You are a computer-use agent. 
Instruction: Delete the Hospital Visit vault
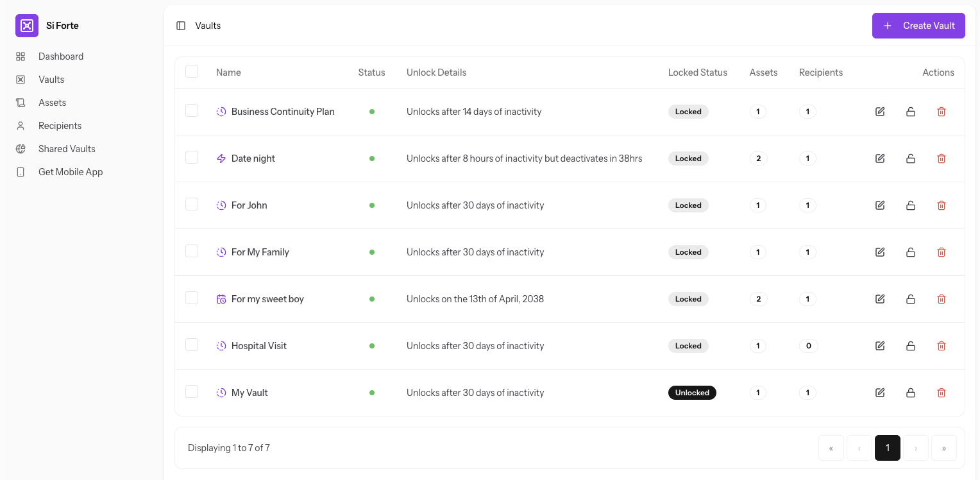pos(942,346)
